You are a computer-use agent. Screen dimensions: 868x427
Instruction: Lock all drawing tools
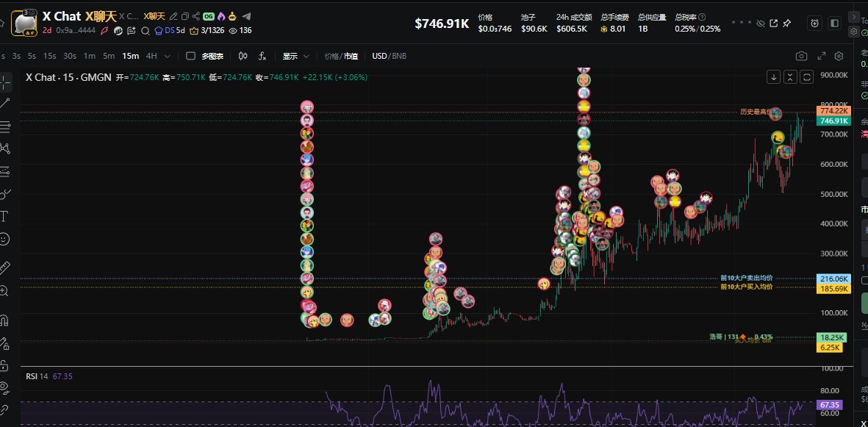4,365
